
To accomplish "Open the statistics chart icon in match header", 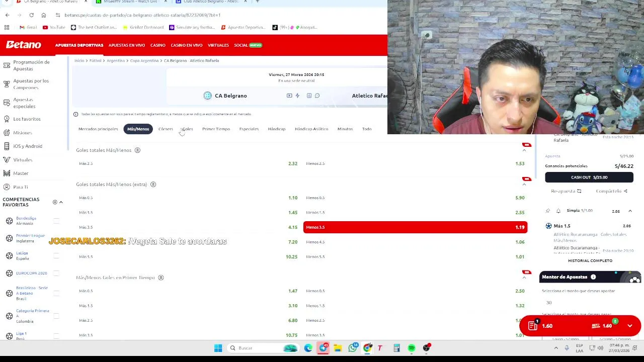I will [x=309, y=96].
